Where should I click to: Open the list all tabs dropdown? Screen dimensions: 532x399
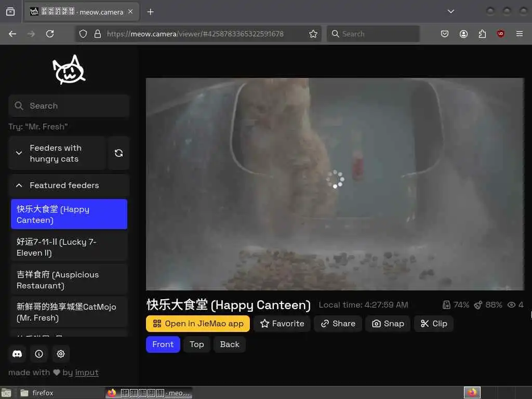450,11
